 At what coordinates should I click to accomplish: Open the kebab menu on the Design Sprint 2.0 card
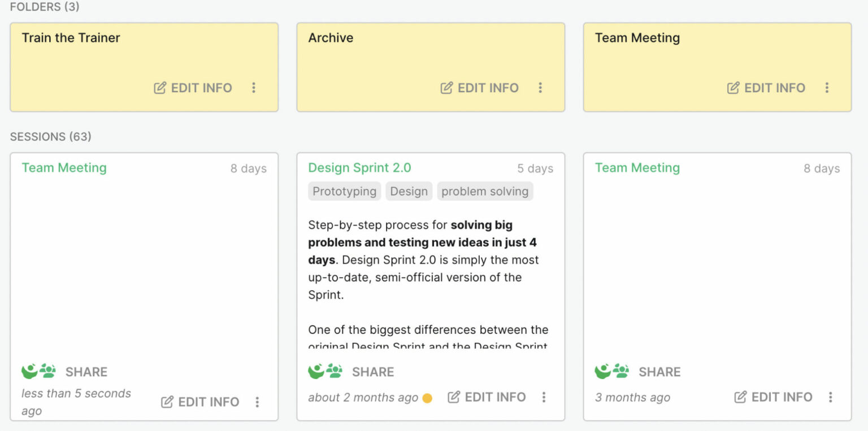click(544, 397)
